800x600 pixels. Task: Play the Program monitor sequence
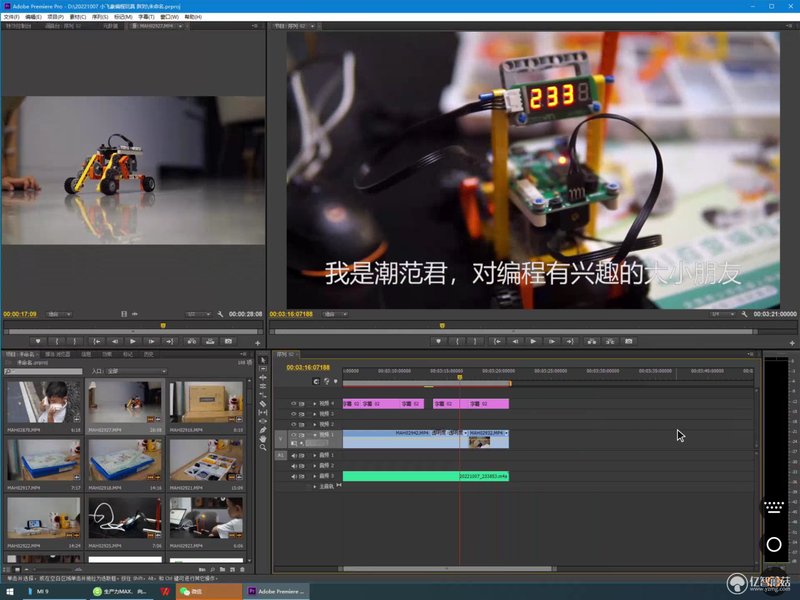tap(533, 341)
